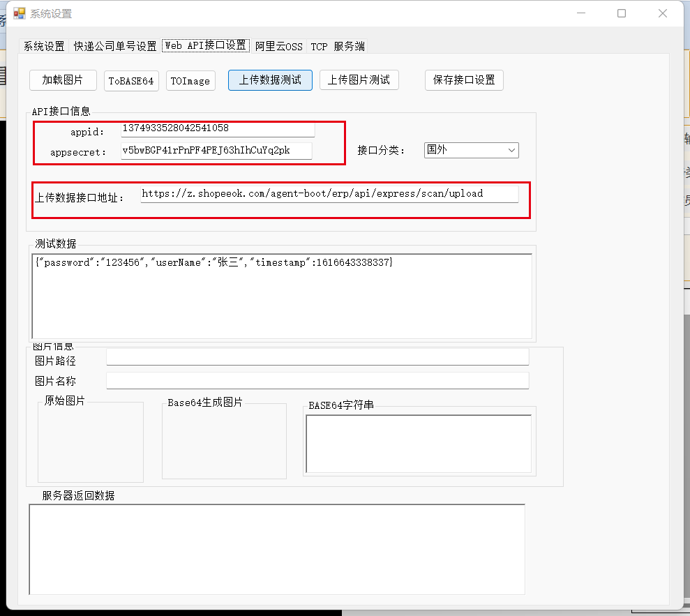Click the 服务器返回数据 output area
The height and width of the screenshot is (616, 690).
[277, 550]
